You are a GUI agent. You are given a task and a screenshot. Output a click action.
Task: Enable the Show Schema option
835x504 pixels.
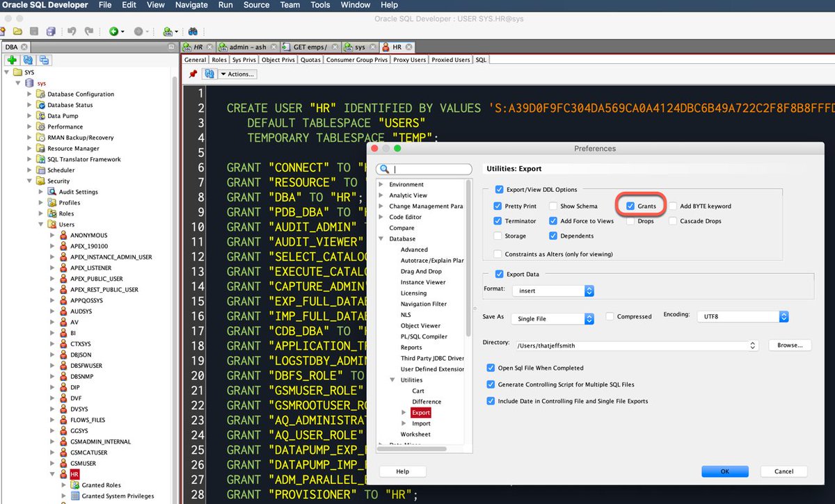tap(553, 206)
